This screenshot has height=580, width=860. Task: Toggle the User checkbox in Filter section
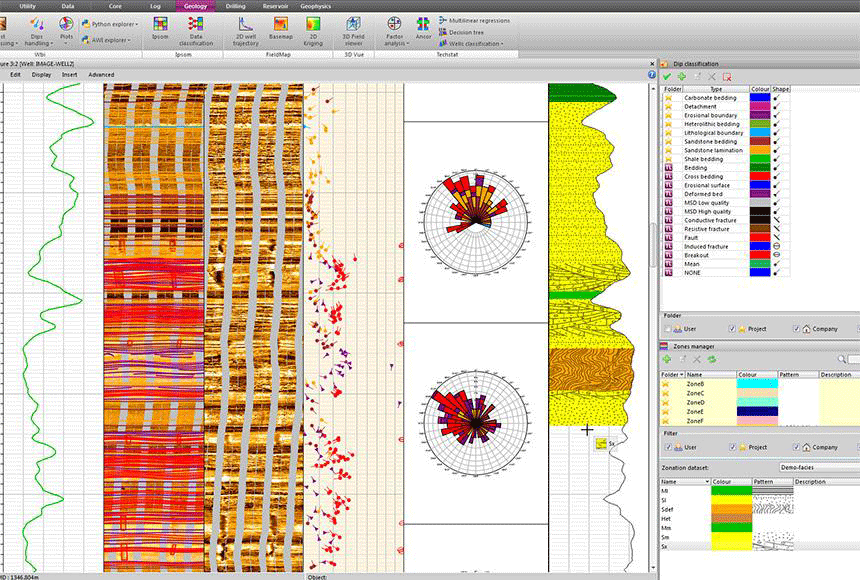[667, 447]
